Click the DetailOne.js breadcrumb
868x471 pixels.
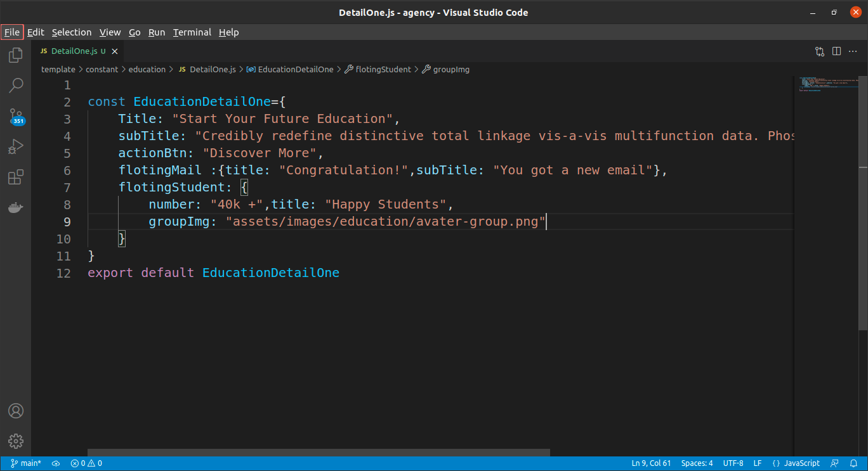pos(207,70)
